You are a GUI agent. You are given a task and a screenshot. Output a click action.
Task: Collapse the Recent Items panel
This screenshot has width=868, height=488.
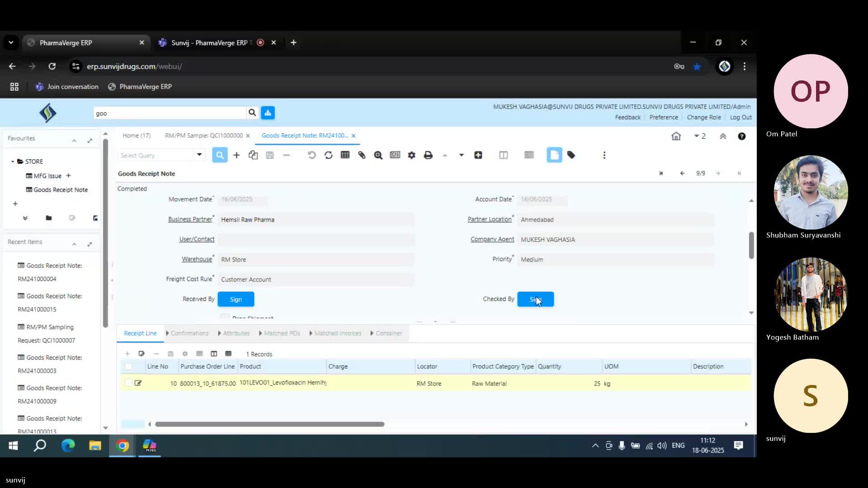[x=74, y=244]
